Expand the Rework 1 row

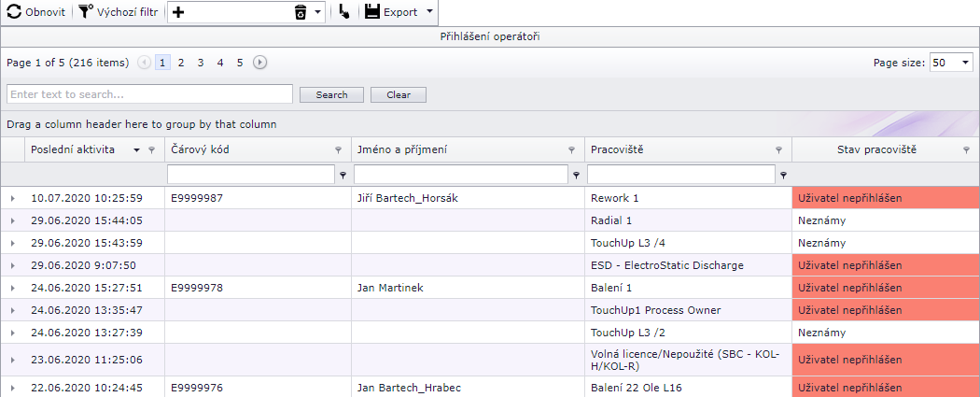click(x=13, y=198)
